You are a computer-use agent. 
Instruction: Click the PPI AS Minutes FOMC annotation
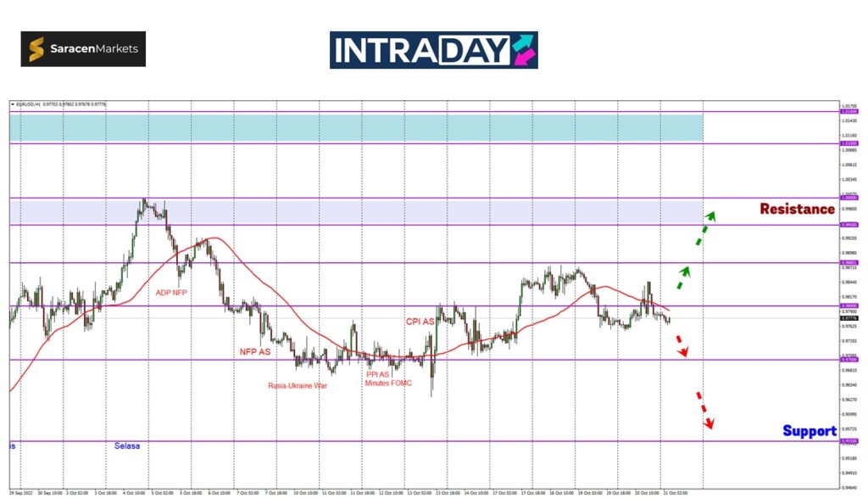(388, 378)
